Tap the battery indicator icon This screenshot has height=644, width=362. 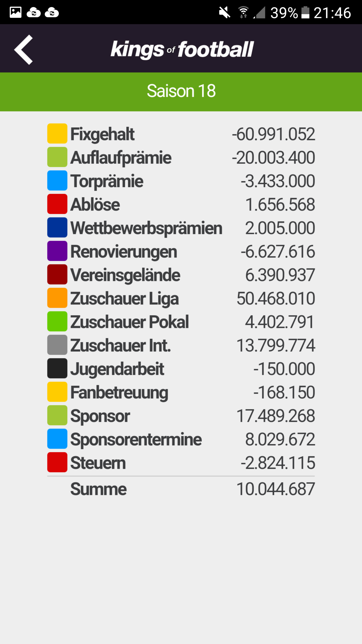click(305, 12)
